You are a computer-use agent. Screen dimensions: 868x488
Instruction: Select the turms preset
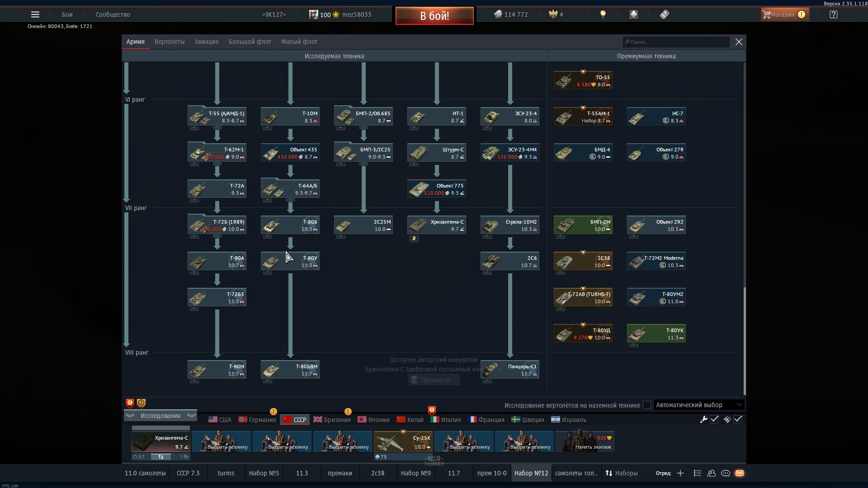[226, 473]
